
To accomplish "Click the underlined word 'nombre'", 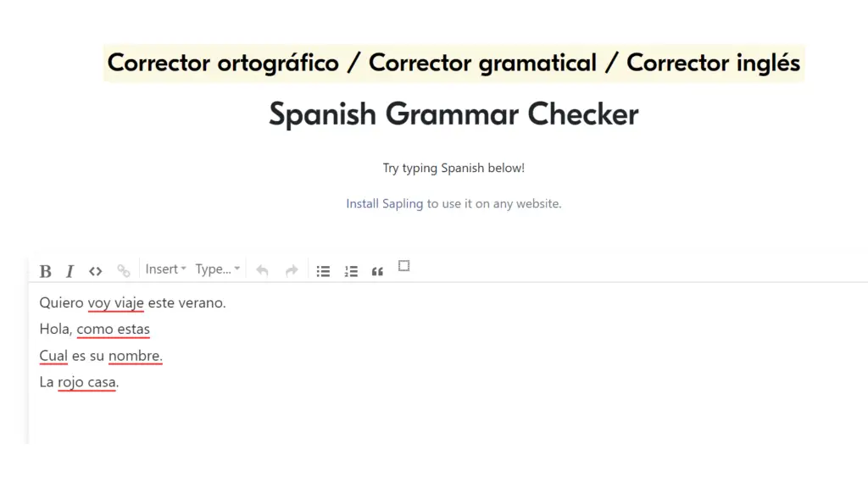I will point(136,355).
